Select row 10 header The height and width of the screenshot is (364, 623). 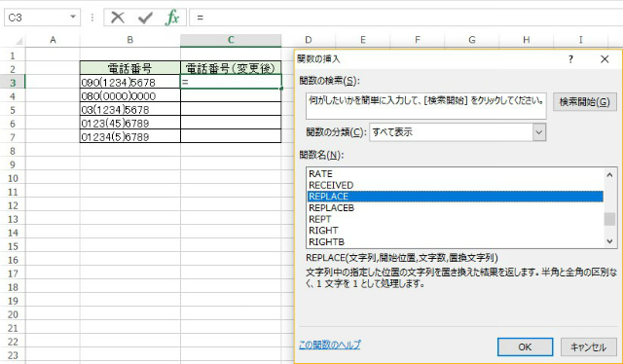13,178
